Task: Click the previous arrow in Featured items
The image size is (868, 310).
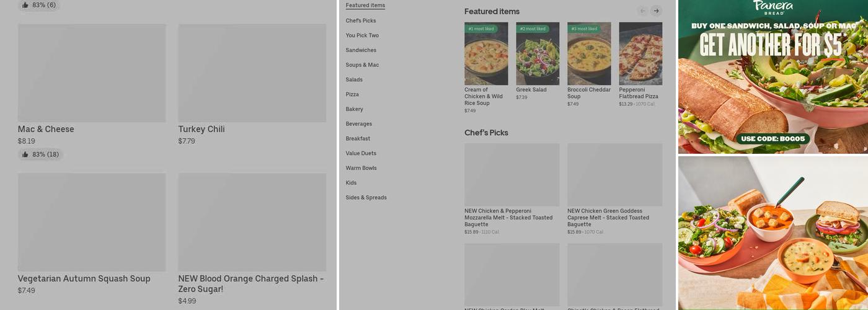Action: tap(642, 11)
